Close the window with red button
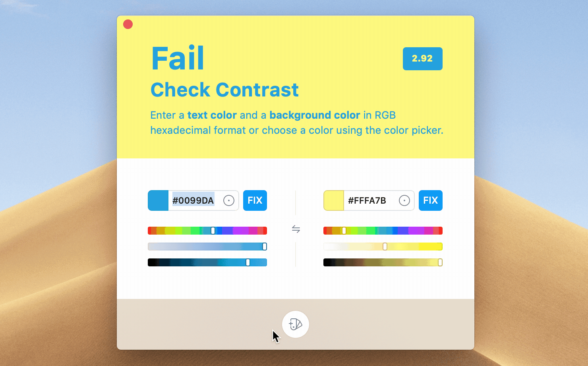Viewport: 588px width, 366px height. pos(128,25)
